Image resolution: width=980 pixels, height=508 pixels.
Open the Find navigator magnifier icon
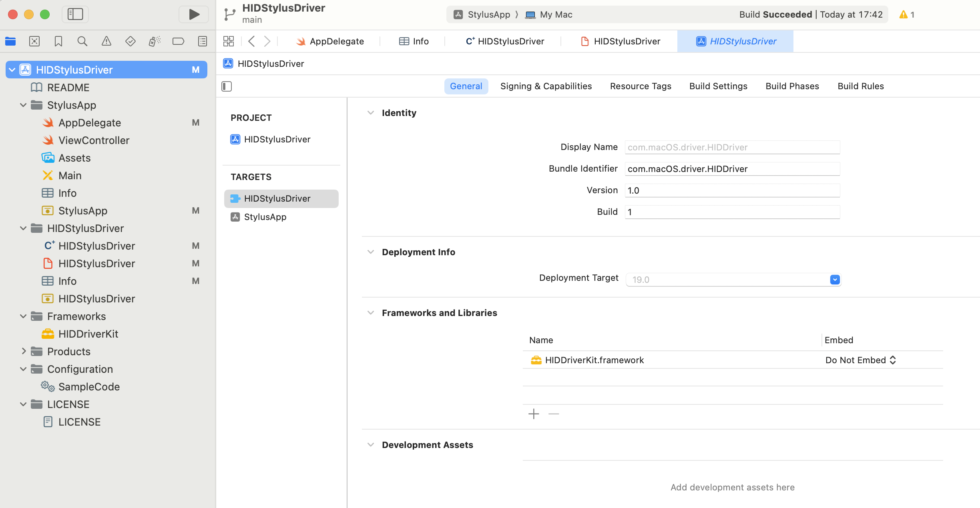point(82,41)
